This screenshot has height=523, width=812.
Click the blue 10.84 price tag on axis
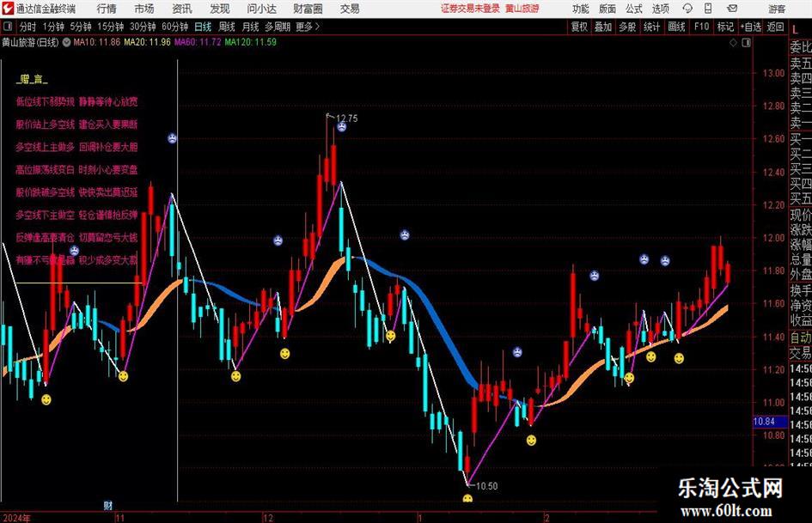770,422
